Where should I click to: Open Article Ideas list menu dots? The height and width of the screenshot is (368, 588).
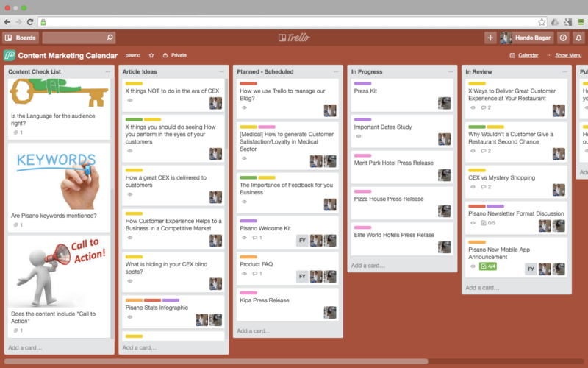[222, 71]
